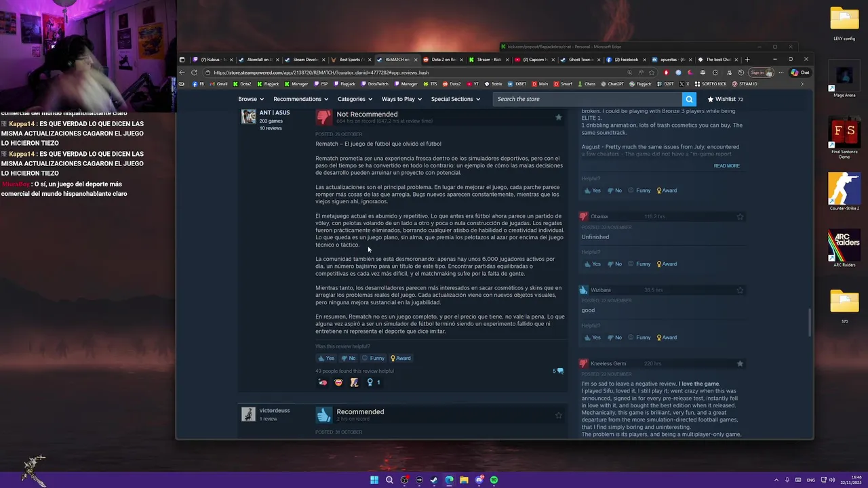This screenshot has width=868, height=488.
Task: Open the STEAM ID bookmark
Action: click(744, 84)
